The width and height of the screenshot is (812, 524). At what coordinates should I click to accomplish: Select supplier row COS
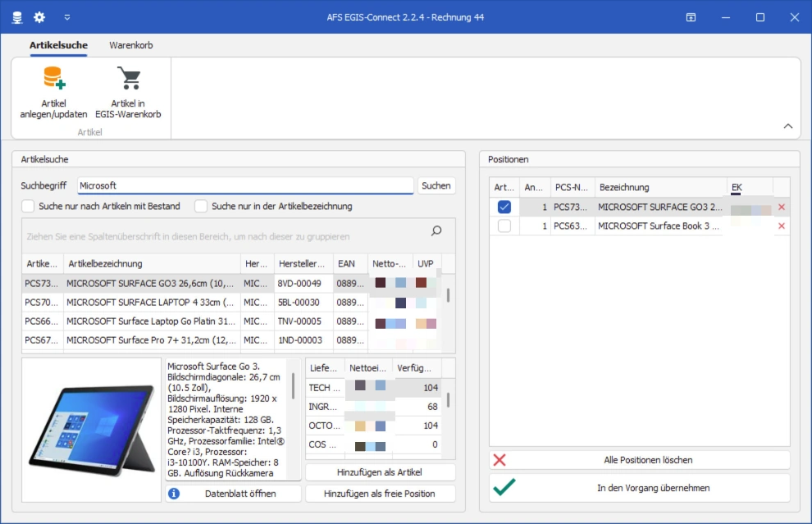(373, 444)
